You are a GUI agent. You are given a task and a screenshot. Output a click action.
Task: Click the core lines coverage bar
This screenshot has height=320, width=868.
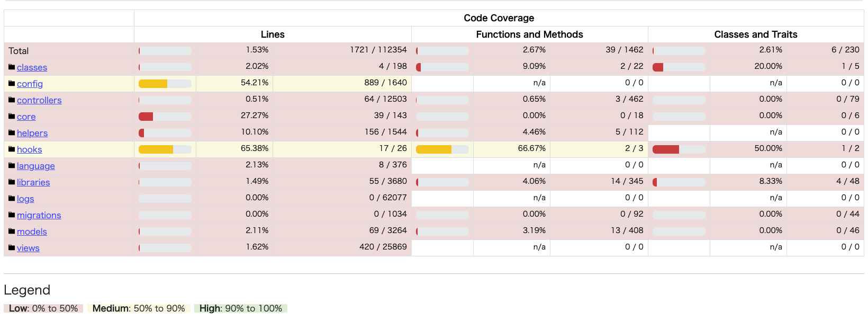[165, 117]
